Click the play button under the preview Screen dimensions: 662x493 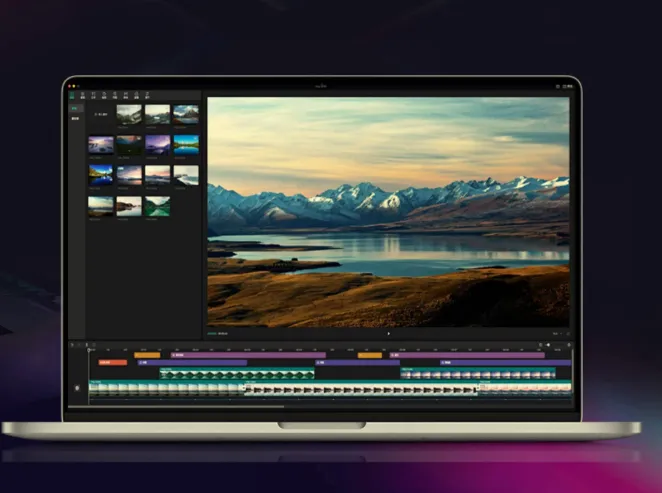pyautogui.click(x=389, y=333)
